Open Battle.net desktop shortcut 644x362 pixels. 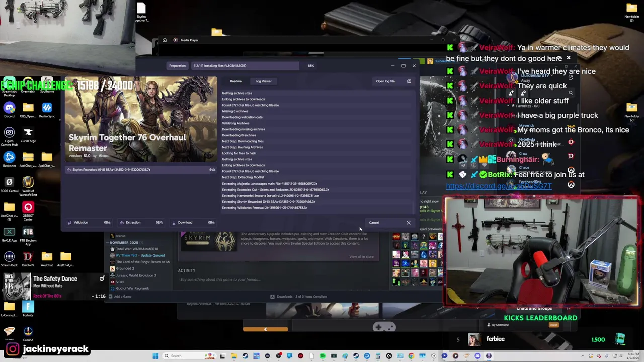[9, 160]
